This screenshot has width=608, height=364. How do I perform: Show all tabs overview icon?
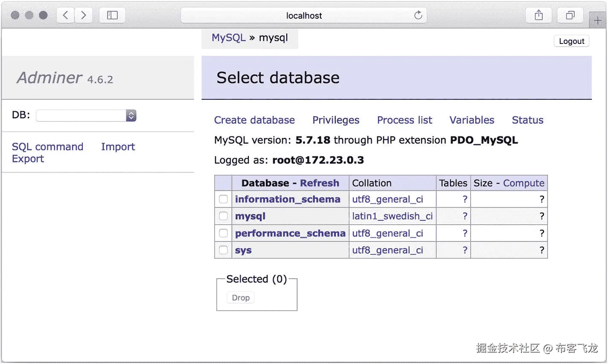[570, 15]
